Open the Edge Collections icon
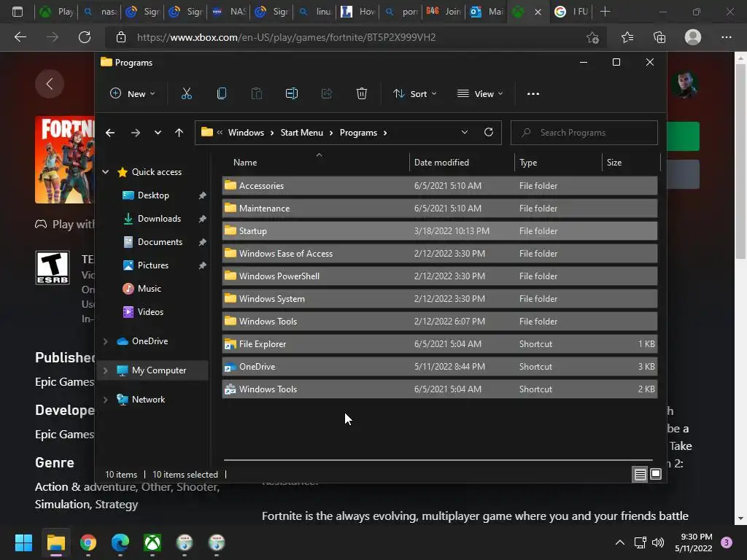The image size is (747, 560). 659,37
